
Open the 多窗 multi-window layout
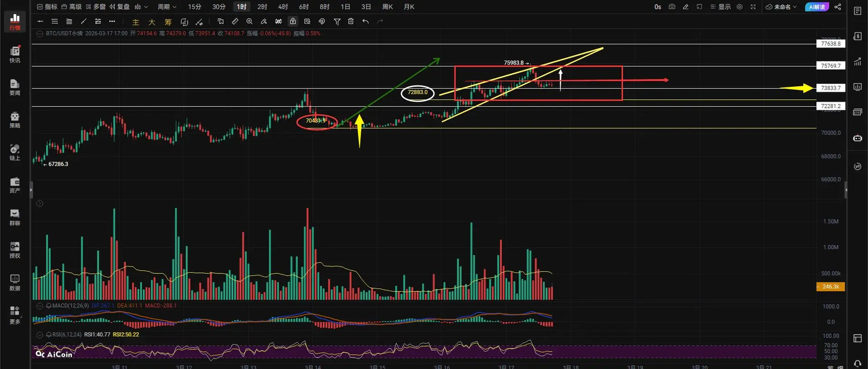[95, 7]
